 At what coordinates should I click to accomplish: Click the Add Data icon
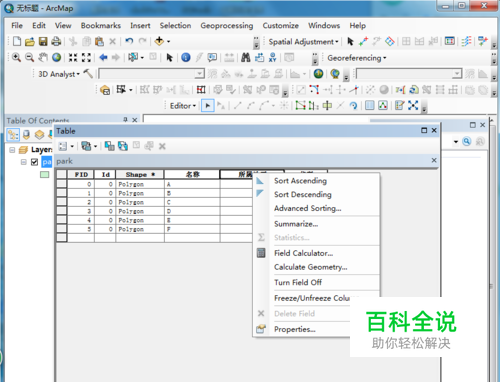159,41
